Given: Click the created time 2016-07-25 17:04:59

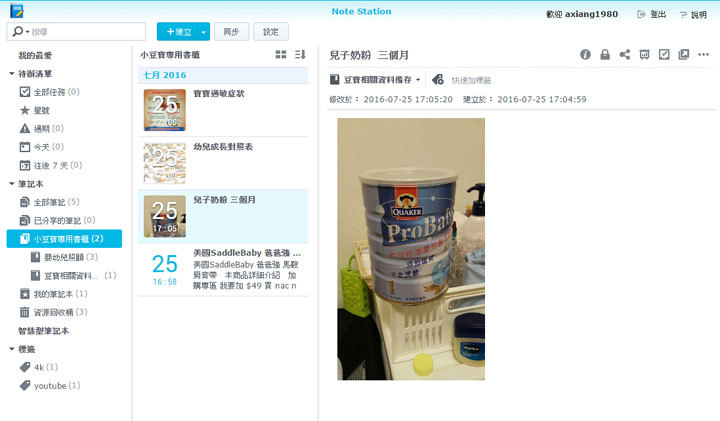Looking at the screenshot, I should point(542,99).
